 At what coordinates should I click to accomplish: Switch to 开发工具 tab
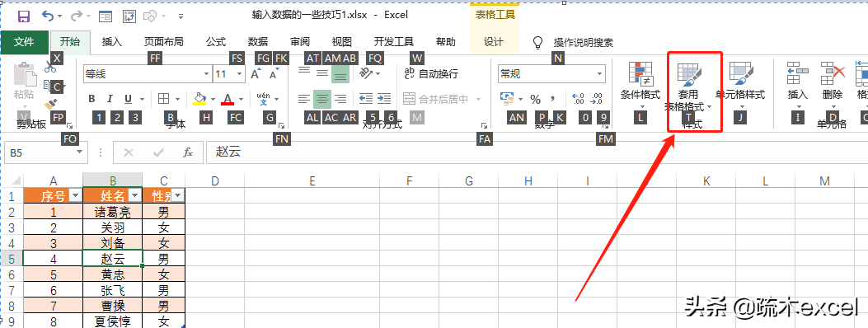click(x=393, y=42)
